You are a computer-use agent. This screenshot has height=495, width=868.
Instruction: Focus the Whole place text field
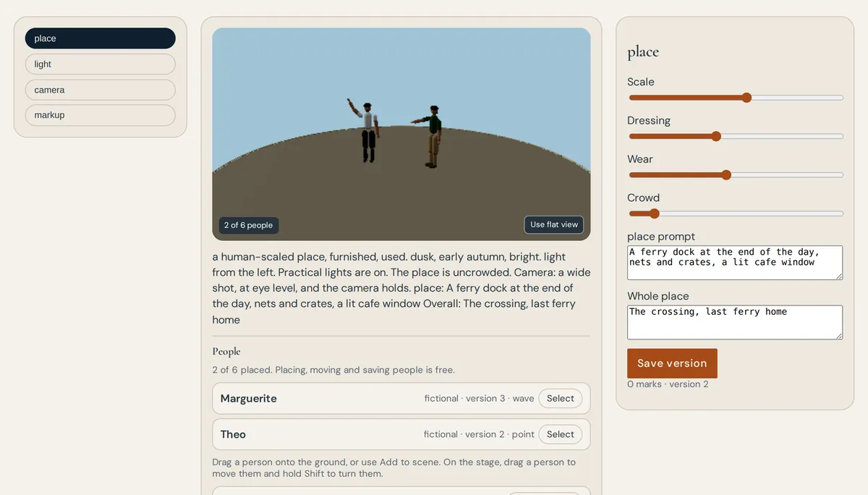735,322
